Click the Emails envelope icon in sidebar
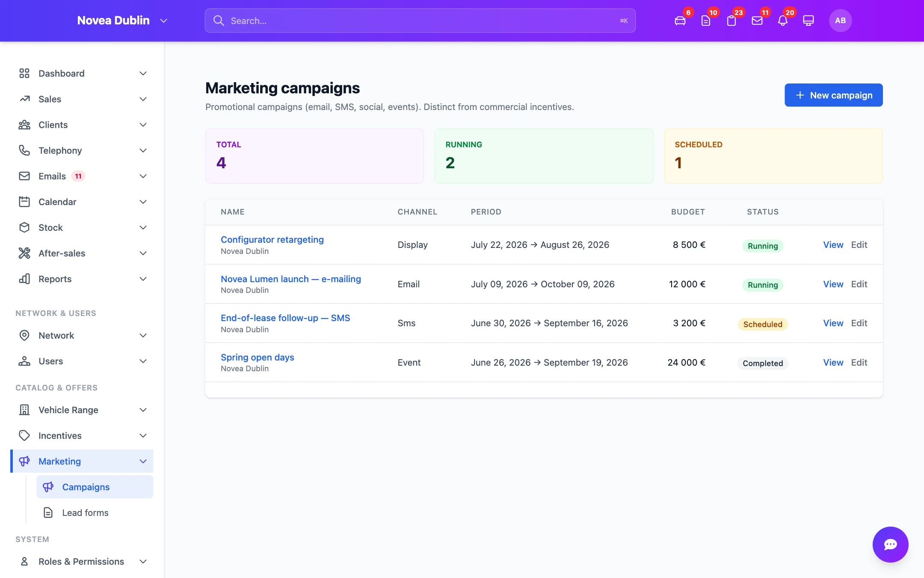The height and width of the screenshot is (578, 924). (24, 176)
